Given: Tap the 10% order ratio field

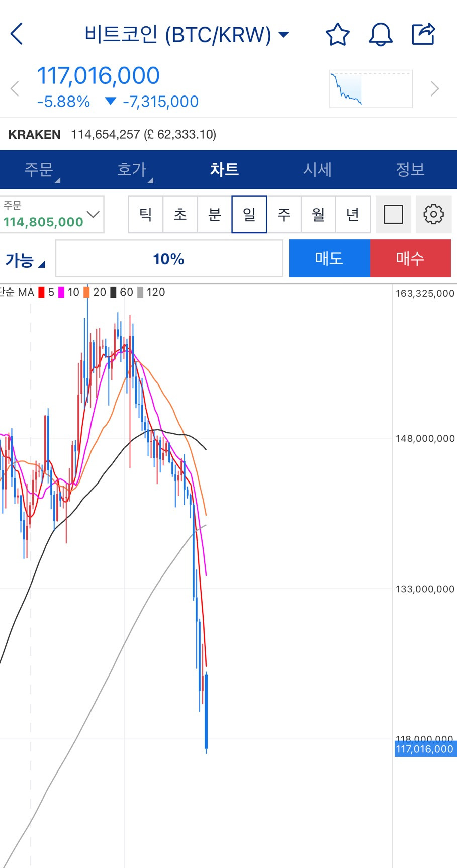Looking at the screenshot, I should [x=169, y=259].
